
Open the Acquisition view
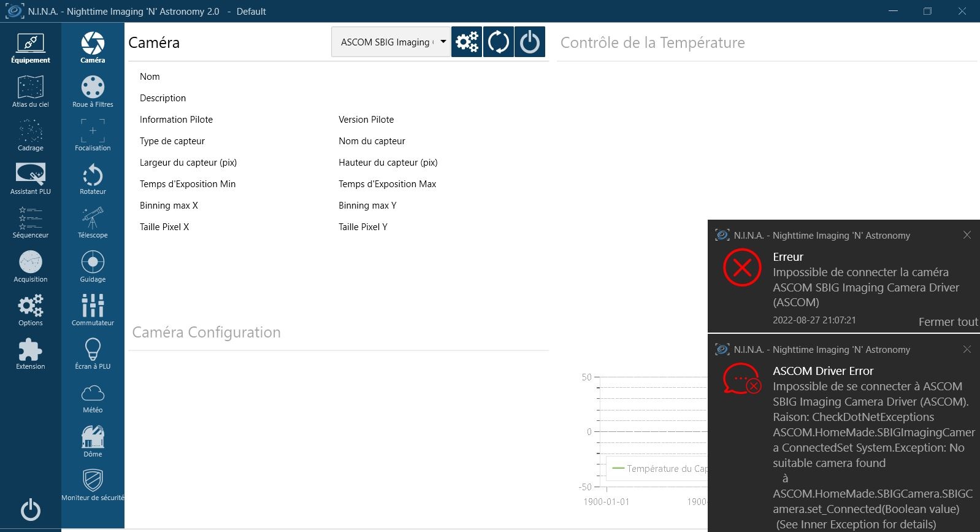[31, 266]
